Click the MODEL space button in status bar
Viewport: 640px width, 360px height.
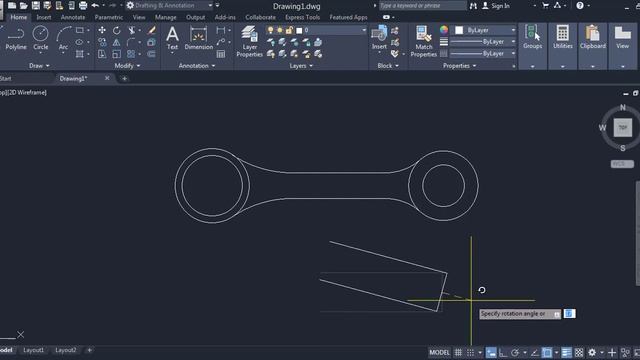coord(440,353)
